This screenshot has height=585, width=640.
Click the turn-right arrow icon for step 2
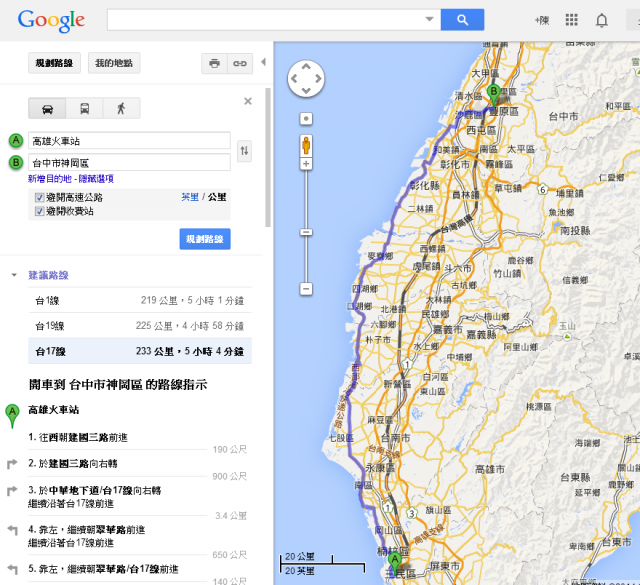pyautogui.click(x=13, y=464)
